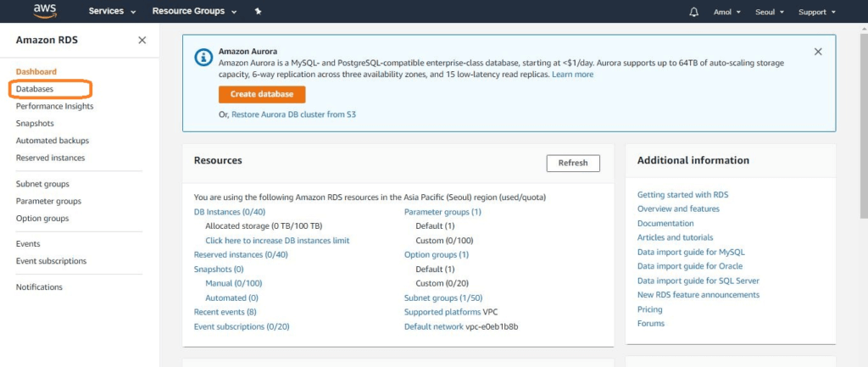Open the Resource Groups dropdown
This screenshot has height=367, width=868.
[x=194, y=11]
